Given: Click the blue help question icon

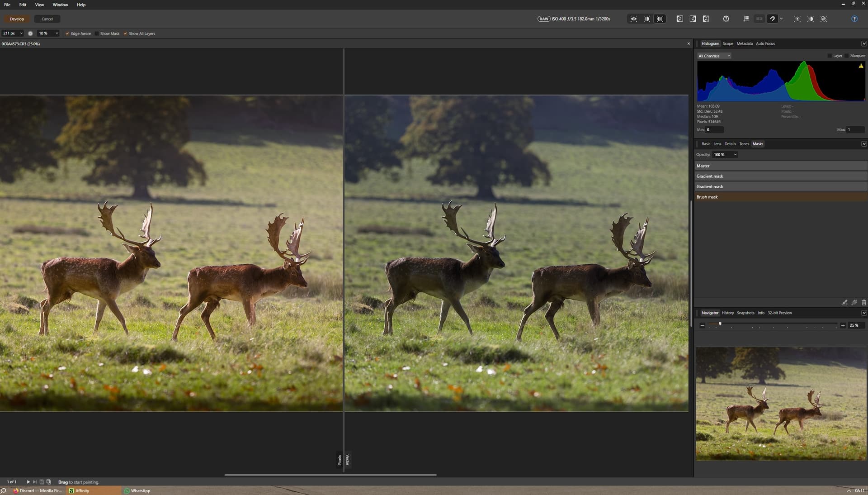Looking at the screenshot, I should [x=854, y=19].
